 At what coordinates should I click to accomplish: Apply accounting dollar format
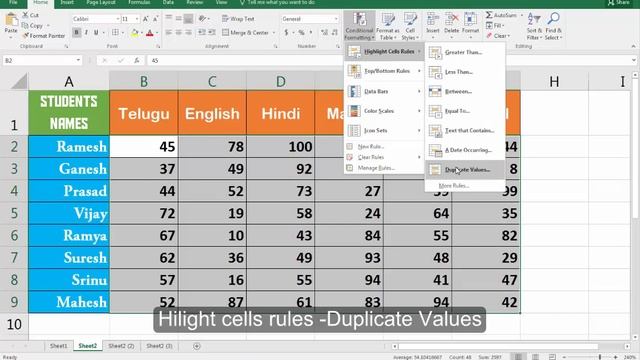tap(286, 32)
